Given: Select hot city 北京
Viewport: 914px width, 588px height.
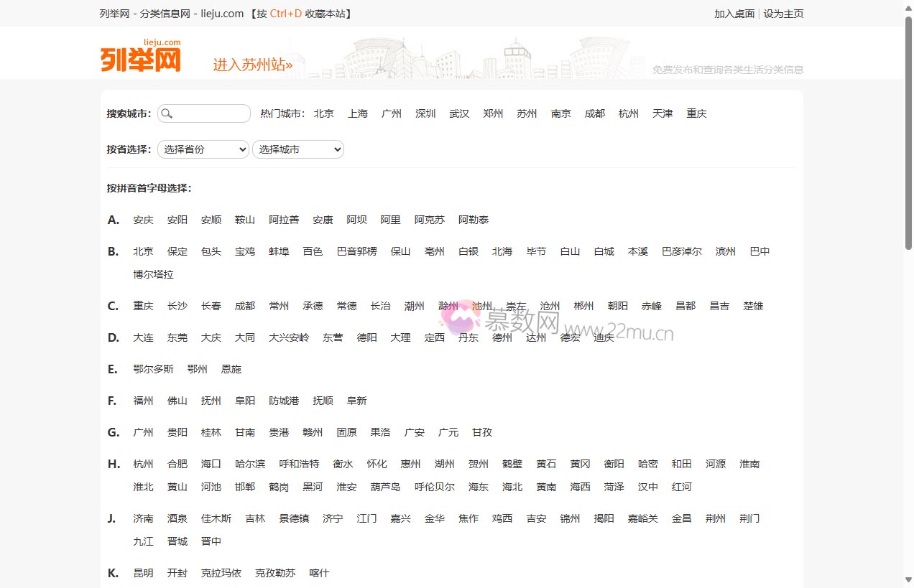Looking at the screenshot, I should (x=324, y=113).
